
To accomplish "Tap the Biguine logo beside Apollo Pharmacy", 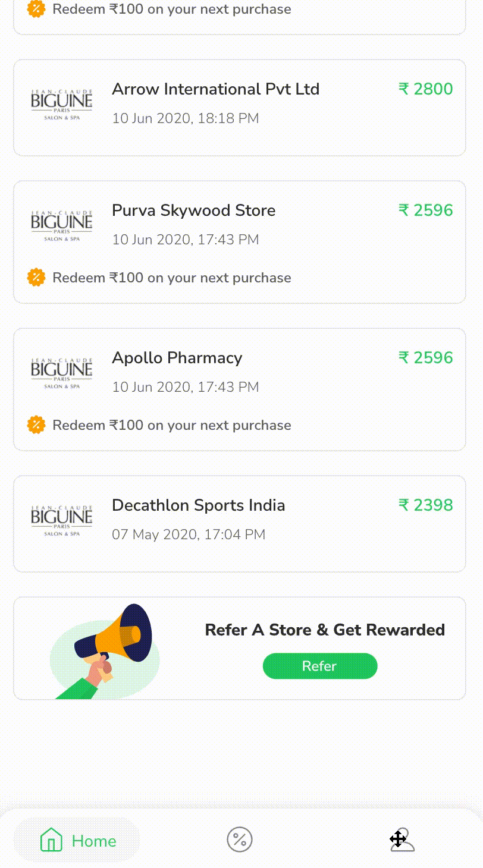I will pos(61,373).
